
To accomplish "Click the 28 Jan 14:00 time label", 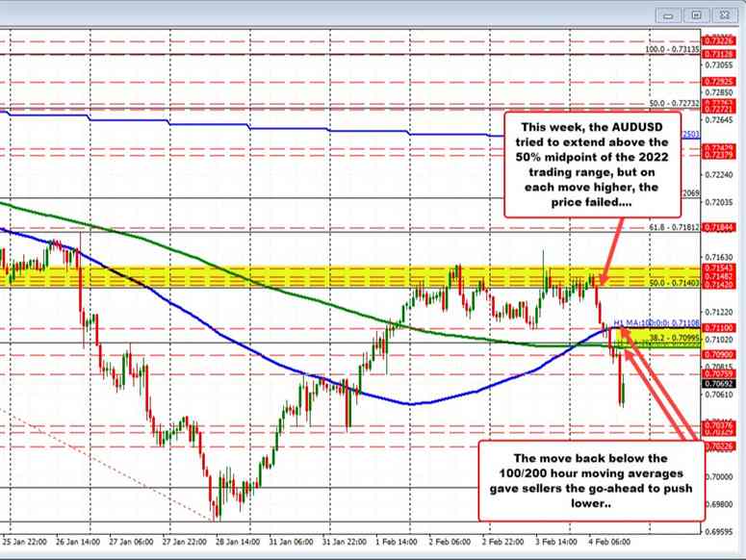I will click(238, 542).
